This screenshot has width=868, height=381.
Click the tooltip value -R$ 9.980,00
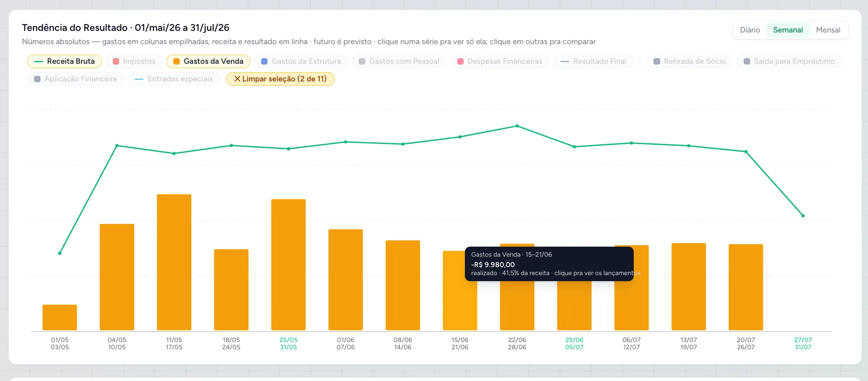coord(493,265)
